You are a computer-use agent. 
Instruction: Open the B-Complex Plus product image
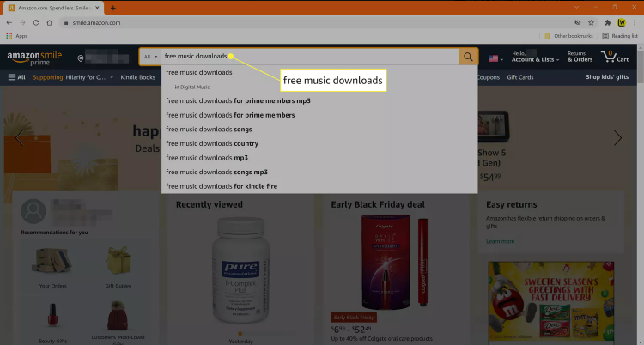pos(240,271)
